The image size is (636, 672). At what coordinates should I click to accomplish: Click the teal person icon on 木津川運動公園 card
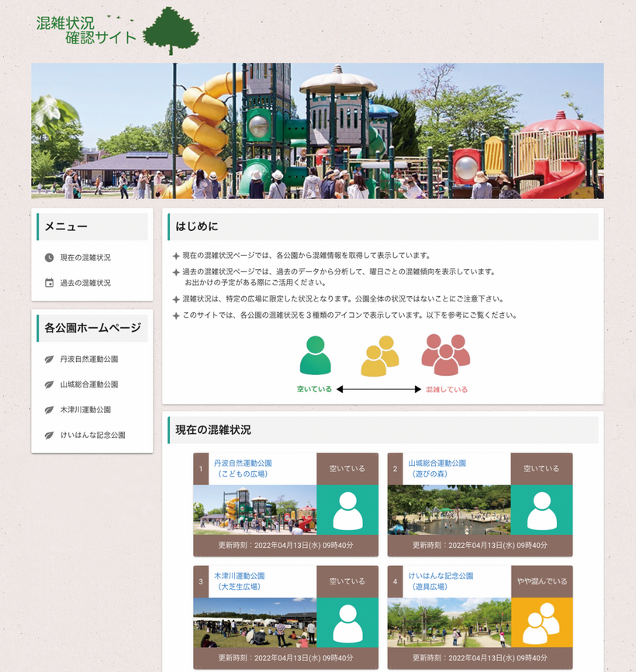coord(347,624)
